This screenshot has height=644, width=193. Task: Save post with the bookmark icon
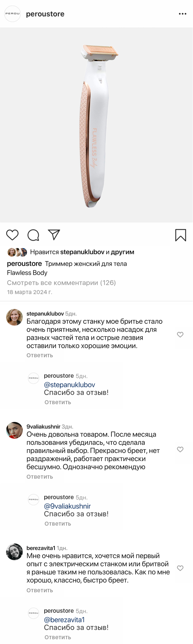[181, 235]
